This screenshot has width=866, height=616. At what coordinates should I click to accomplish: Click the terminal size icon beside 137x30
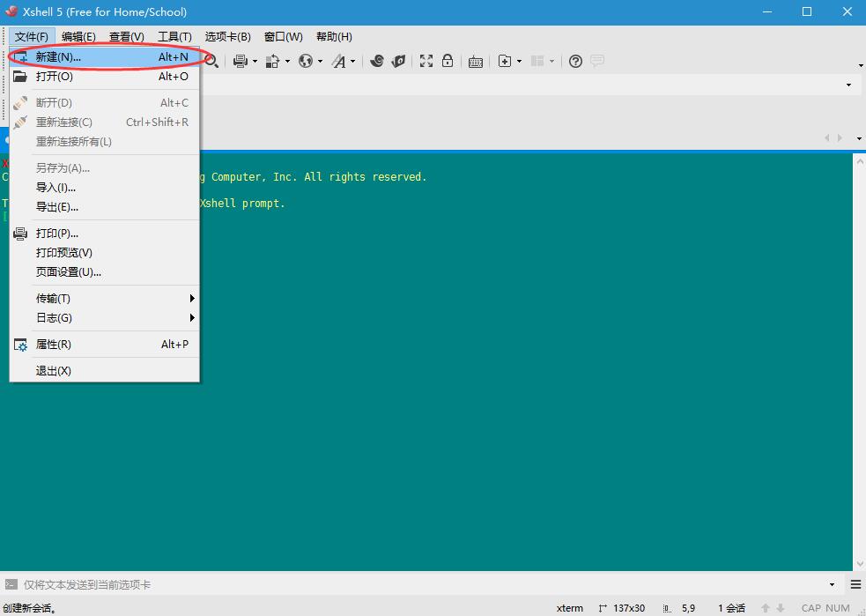(603, 608)
